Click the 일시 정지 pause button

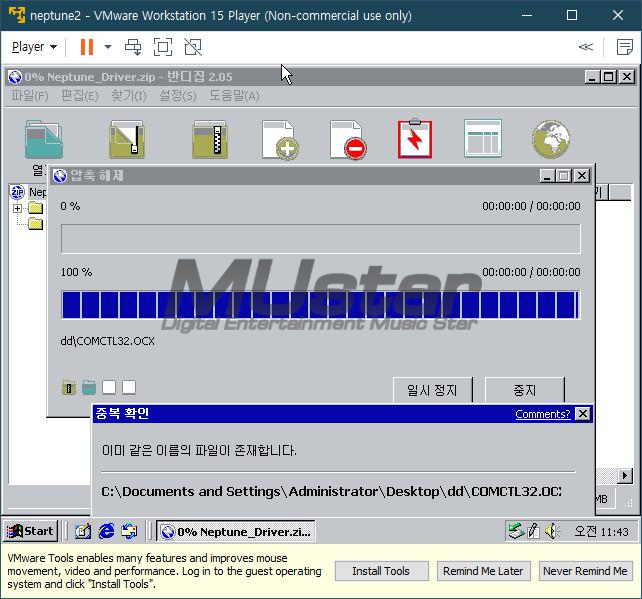coord(432,390)
